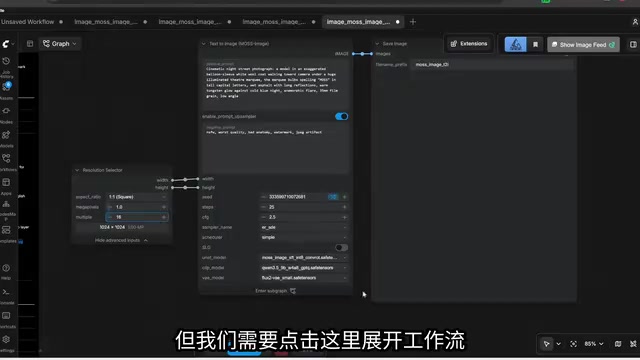This screenshot has height=360, width=640.
Task: Click the bookmark icon next to run button
Action: click(x=536, y=44)
